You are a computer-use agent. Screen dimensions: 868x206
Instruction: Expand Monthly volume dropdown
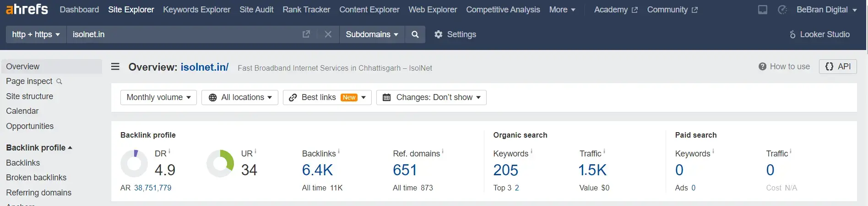coord(158,97)
